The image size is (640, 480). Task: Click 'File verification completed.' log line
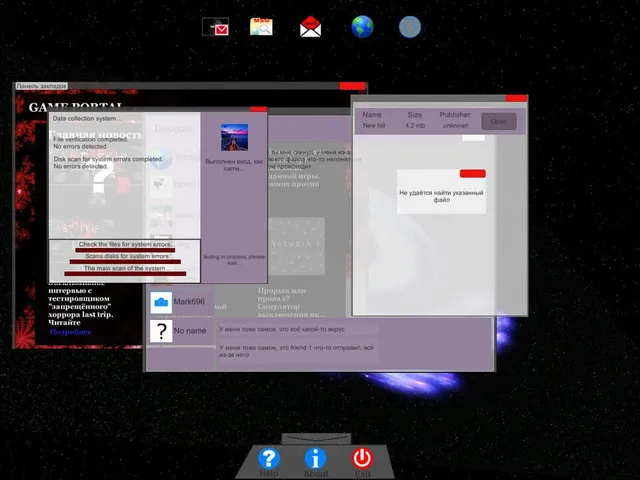91,139
